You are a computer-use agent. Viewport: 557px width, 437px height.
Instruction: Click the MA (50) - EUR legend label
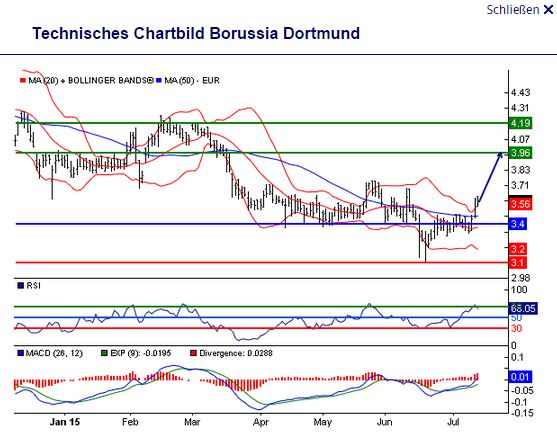pyautogui.click(x=192, y=81)
